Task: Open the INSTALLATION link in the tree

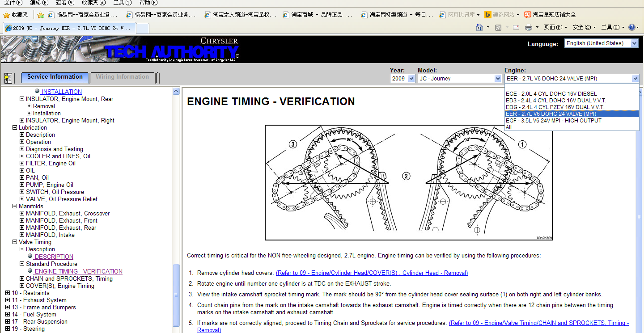Action: pos(62,92)
